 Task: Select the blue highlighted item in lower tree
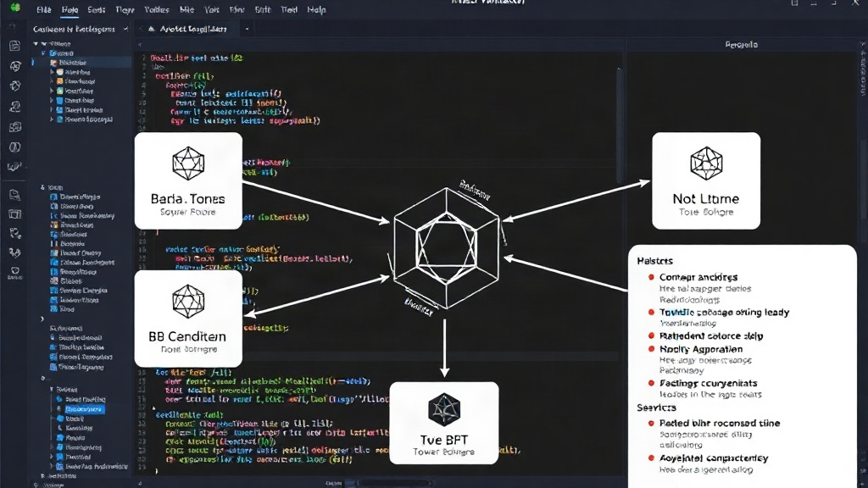pos(84,409)
